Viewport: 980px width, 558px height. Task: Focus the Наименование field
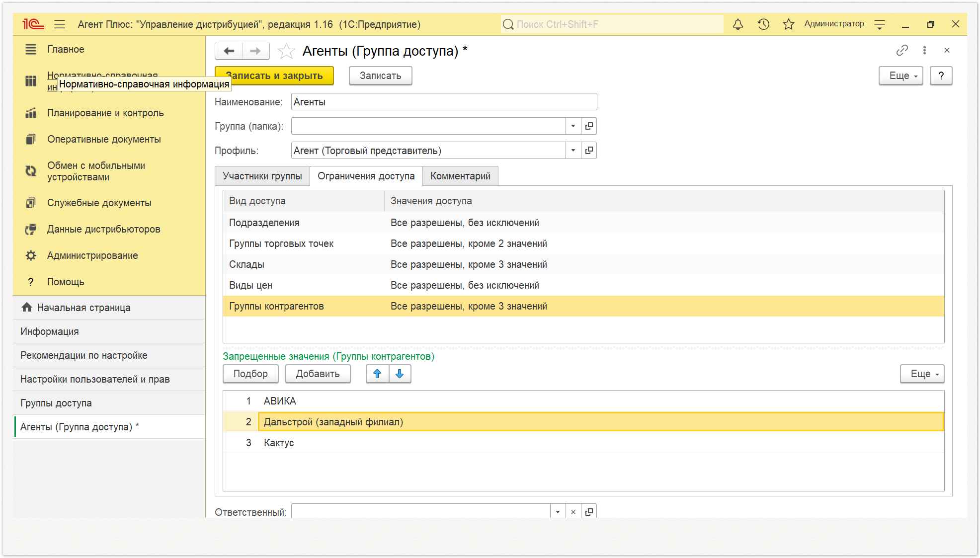[444, 102]
